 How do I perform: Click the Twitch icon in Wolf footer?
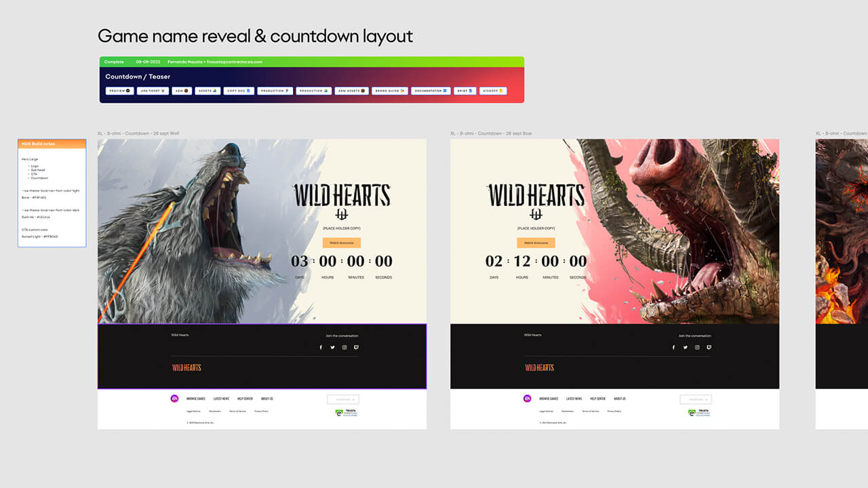pos(356,347)
